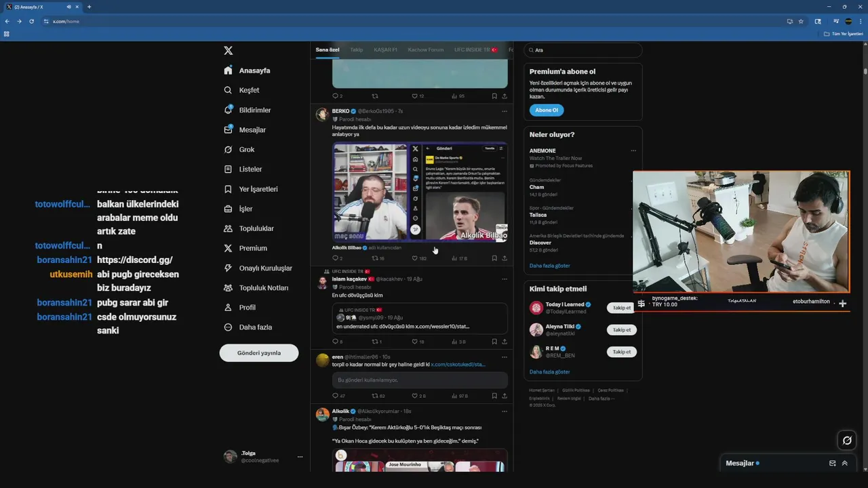Switch to UFC INSIDE TR tab
The image size is (868, 488).
click(x=475, y=49)
